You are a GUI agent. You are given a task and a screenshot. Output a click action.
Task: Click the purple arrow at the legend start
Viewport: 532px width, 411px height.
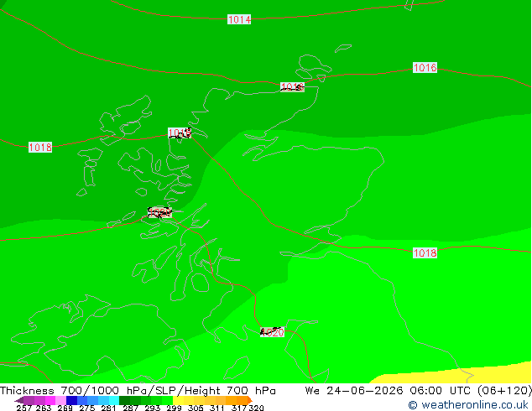pos(19,400)
